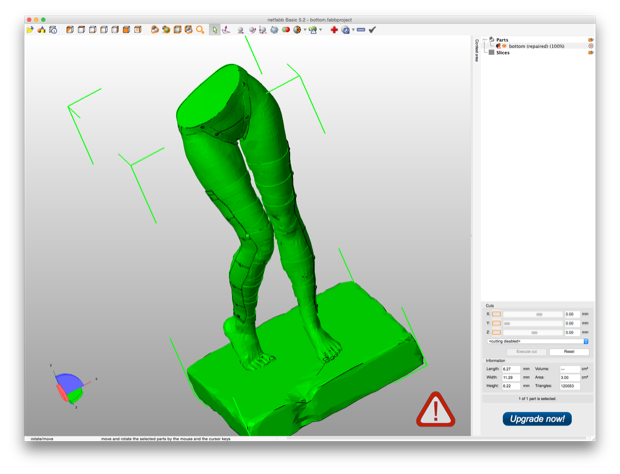The image size is (620, 474).
Task: Click the Area value field
Action: [x=569, y=378]
